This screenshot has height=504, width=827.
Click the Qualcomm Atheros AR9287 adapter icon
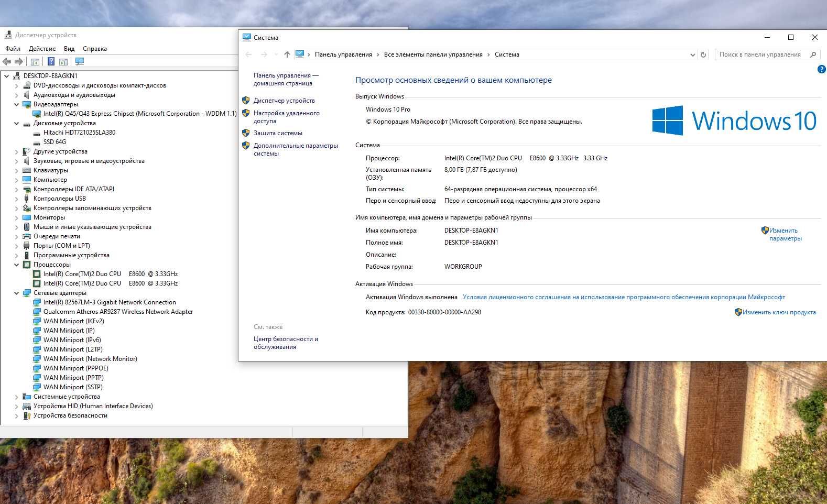tap(37, 312)
